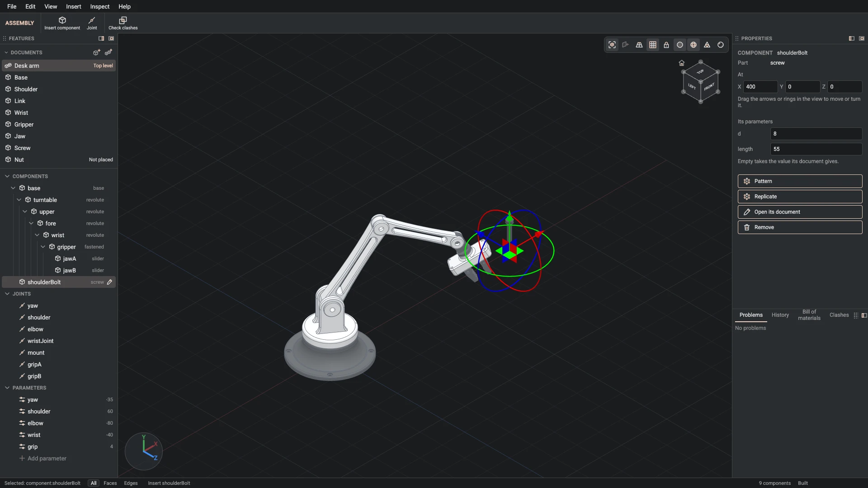Click the triangle mesh icon in viewport toolbar
The height and width of the screenshot is (488, 868).
click(707, 45)
